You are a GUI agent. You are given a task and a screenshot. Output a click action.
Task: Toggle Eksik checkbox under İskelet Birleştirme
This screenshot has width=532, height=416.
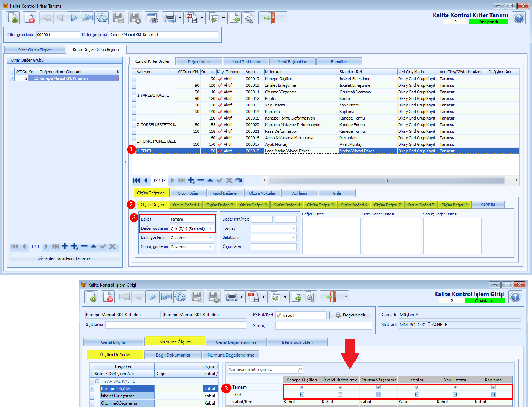click(340, 394)
